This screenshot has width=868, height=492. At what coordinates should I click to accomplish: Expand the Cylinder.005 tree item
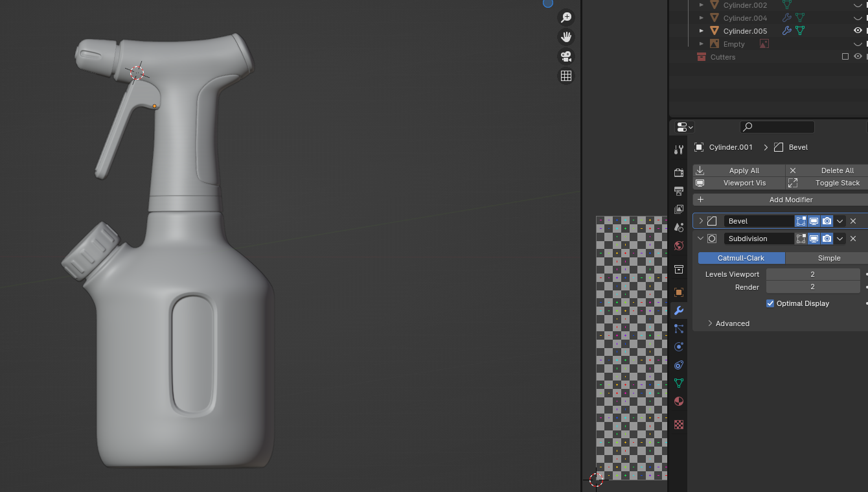click(702, 31)
